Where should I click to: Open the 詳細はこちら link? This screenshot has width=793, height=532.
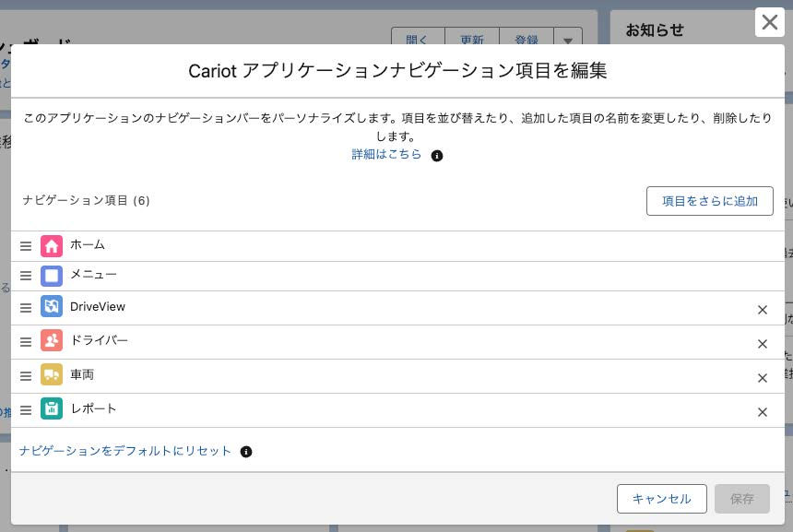386,154
